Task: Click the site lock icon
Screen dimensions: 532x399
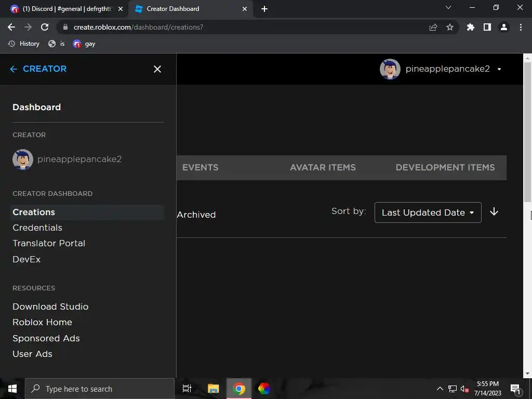Action: tap(65, 27)
